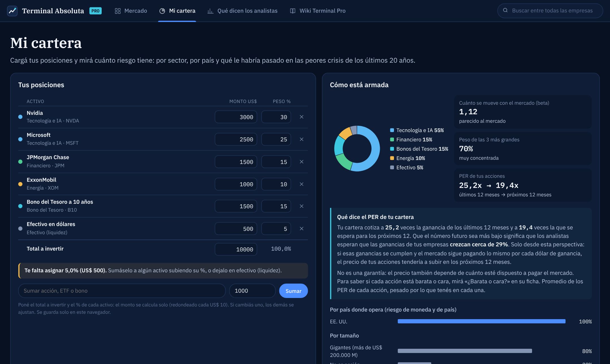
Task: Edit Total a invertir field 10000
Action: click(x=236, y=249)
